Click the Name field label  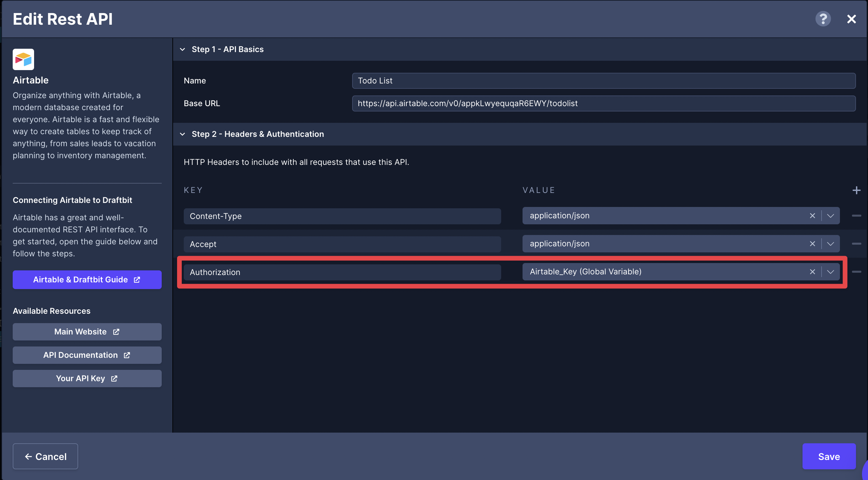tap(195, 81)
